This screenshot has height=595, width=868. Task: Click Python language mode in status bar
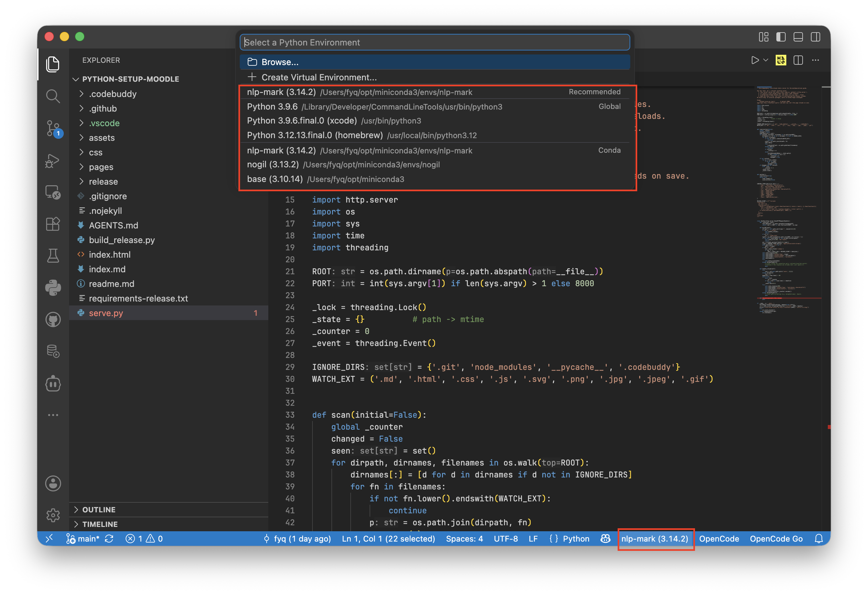576,539
